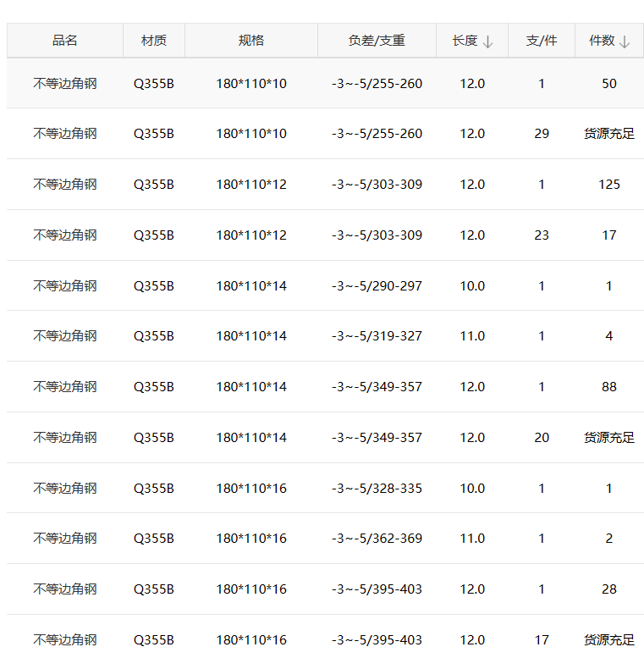Image resolution: width=644 pixels, height=658 pixels.
Task: Select the cell showing -3~-5/319-327
Action: pos(377,336)
